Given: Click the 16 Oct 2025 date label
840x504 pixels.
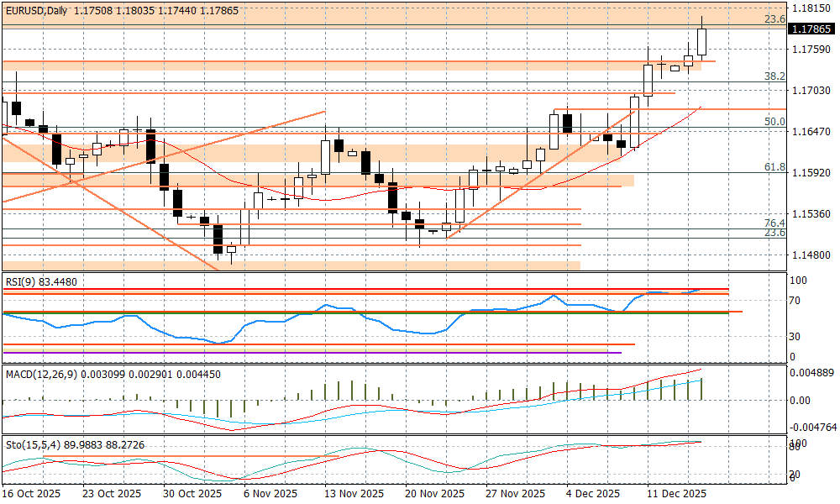Looking at the screenshot, I should 32,494.
